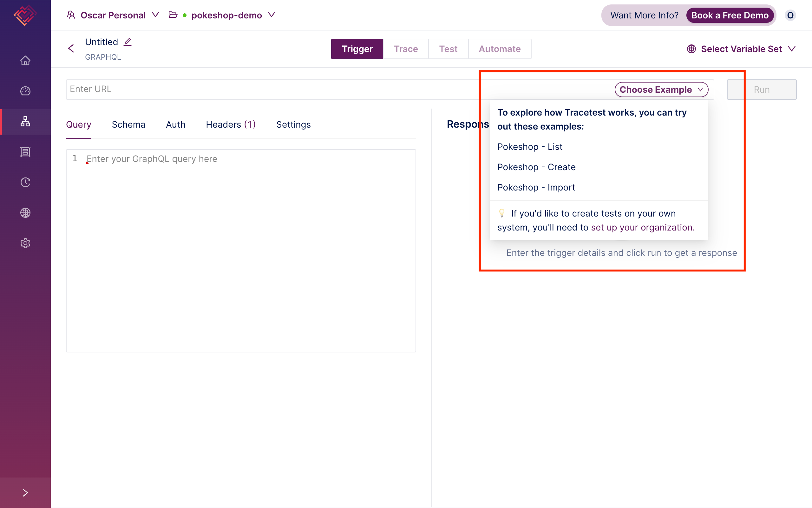Click the organization people icon
The width and height of the screenshot is (812, 508).
(71, 15)
